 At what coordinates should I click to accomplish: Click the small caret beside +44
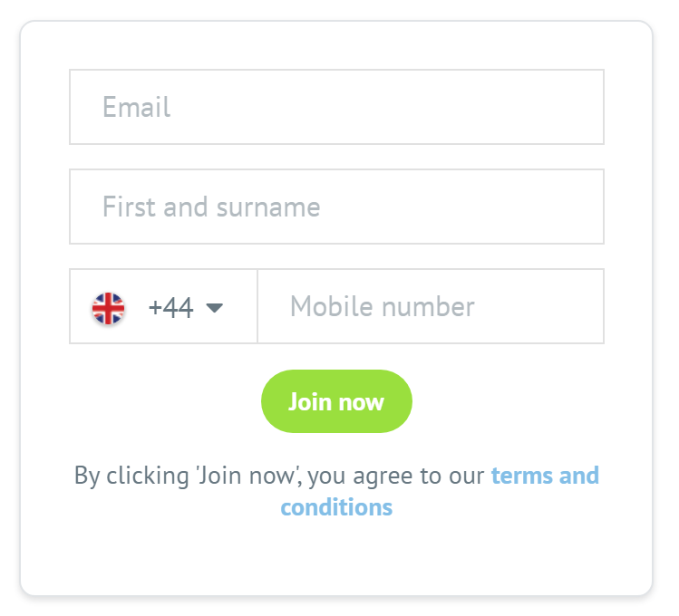click(x=214, y=308)
